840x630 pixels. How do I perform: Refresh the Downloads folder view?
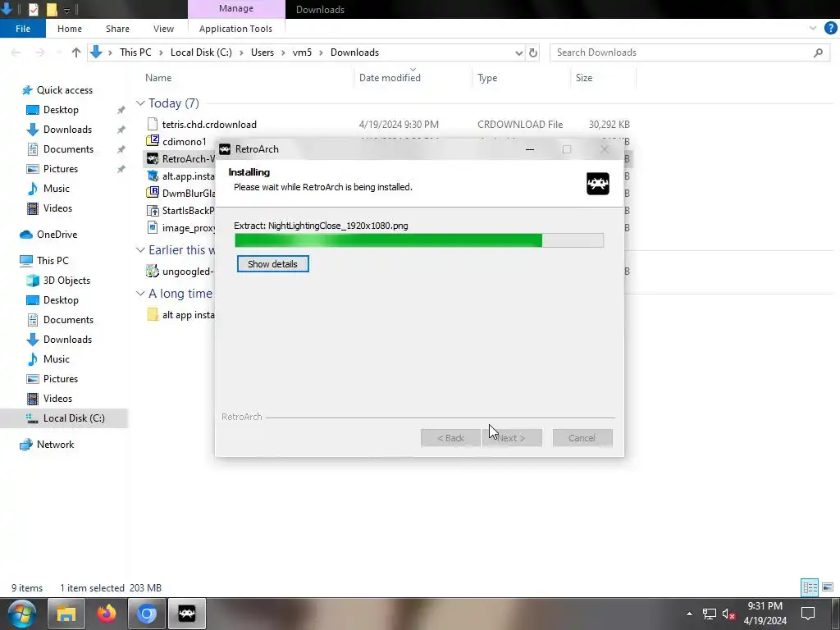(533, 52)
